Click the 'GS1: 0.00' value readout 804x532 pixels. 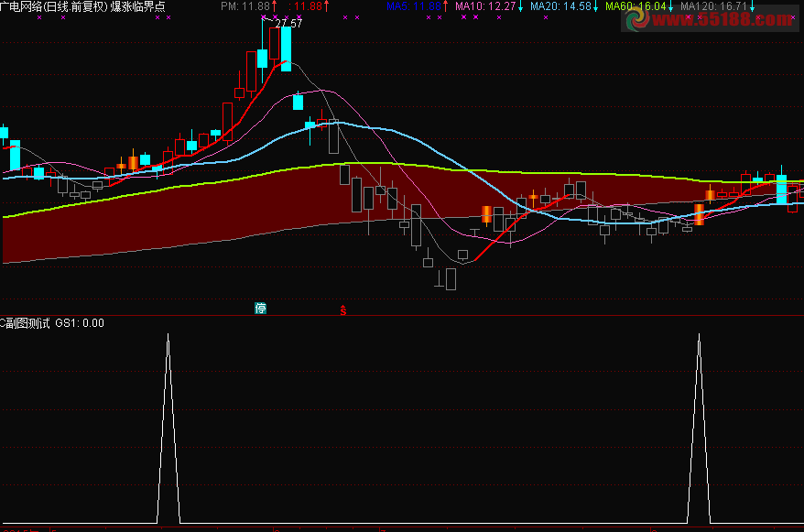80,323
